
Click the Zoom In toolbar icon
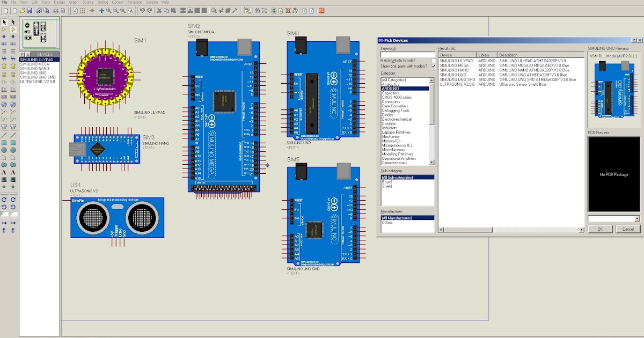point(108,11)
